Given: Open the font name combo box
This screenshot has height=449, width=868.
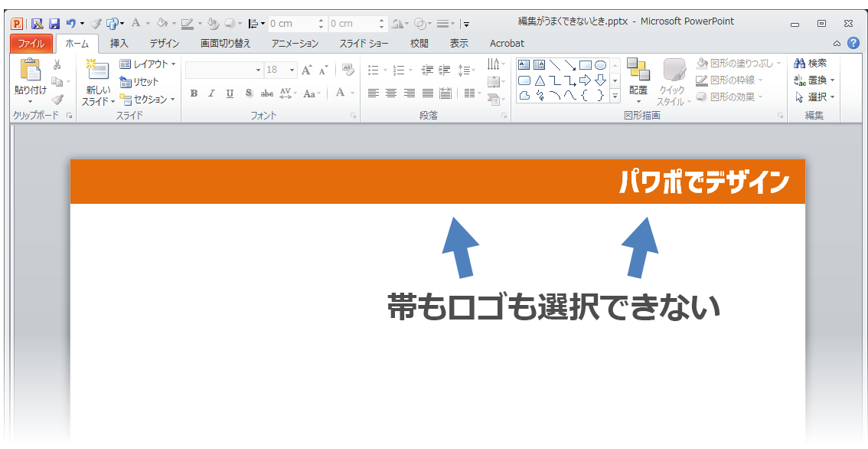Looking at the screenshot, I should (x=224, y=70).
